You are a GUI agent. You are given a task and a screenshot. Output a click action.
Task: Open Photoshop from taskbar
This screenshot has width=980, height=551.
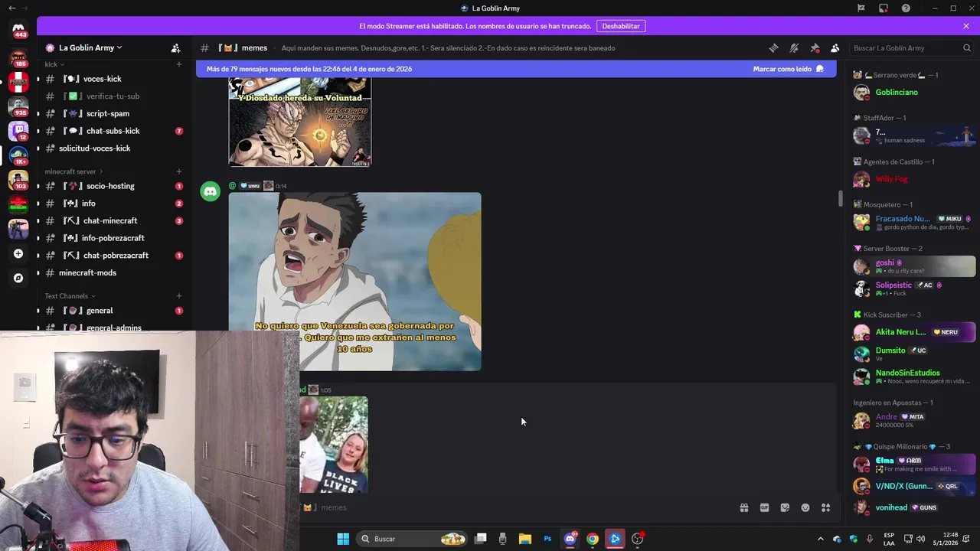click(547, 539)
